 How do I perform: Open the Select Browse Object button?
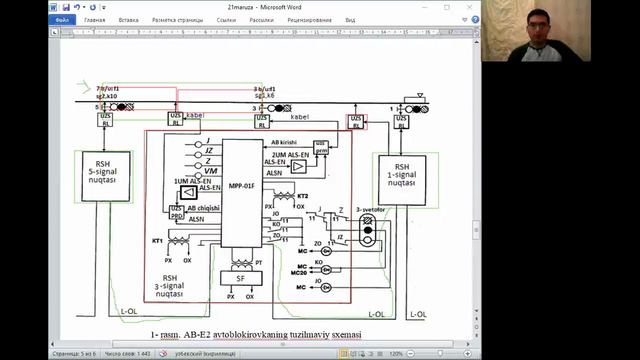coord(476,327)
